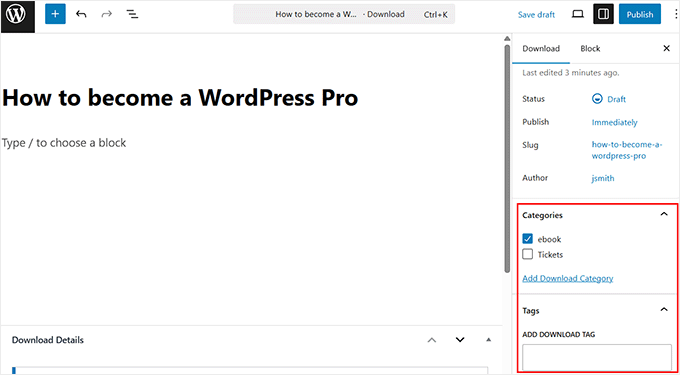Click the Tags panel heading

(x=531, y=311)
